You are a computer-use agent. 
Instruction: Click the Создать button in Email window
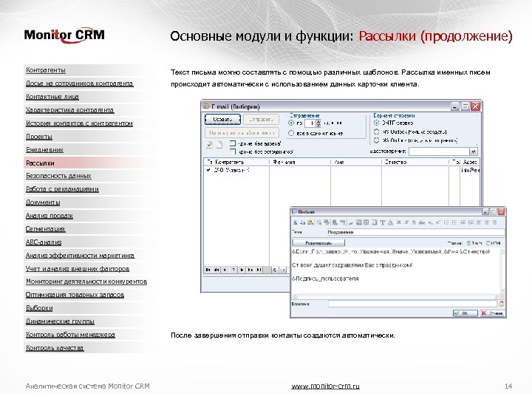222,120
